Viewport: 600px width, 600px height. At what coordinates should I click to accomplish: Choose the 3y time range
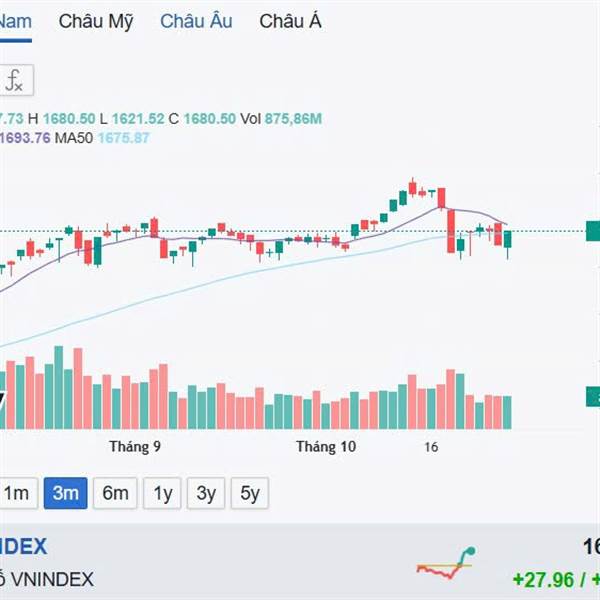206,493
